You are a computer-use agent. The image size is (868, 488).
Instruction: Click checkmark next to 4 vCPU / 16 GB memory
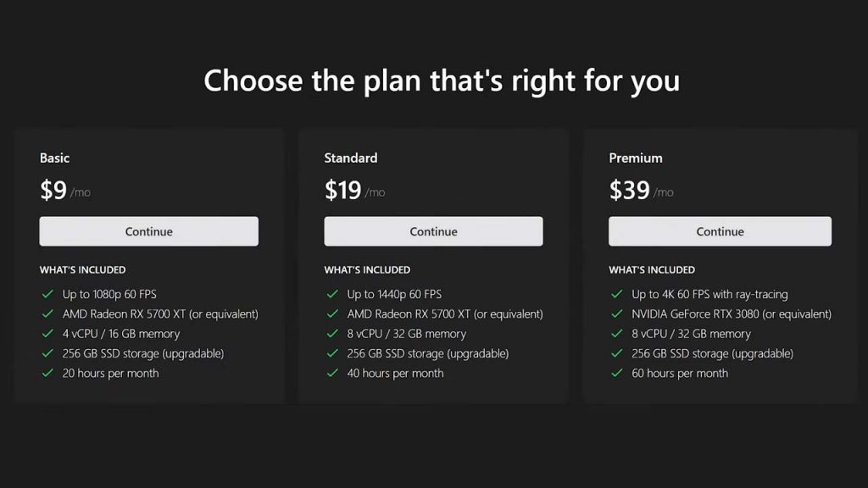point(47,334)
